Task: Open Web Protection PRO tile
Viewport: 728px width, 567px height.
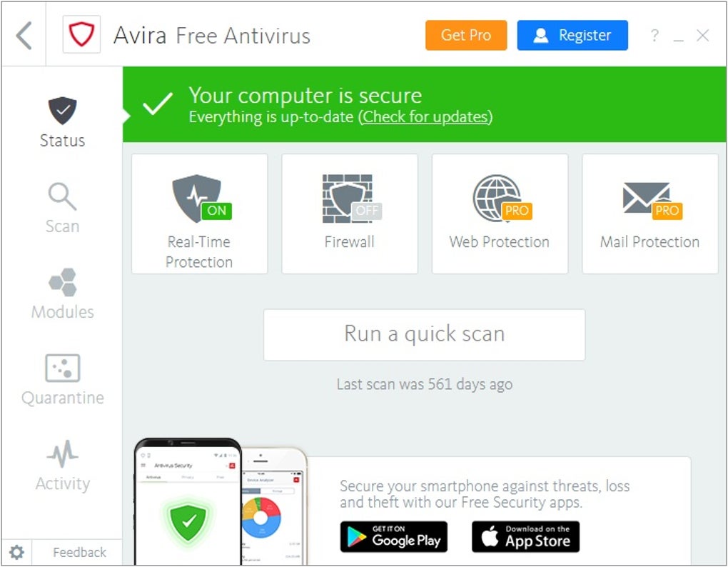Action: pyautogui.click(x=500, y=214)
